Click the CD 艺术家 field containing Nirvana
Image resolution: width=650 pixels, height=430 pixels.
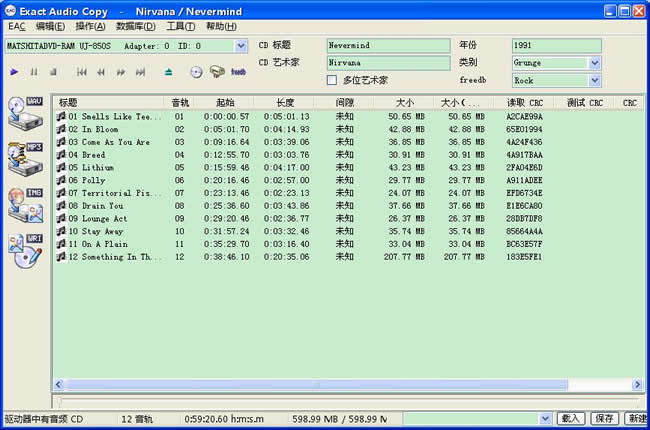click(388, 63)
